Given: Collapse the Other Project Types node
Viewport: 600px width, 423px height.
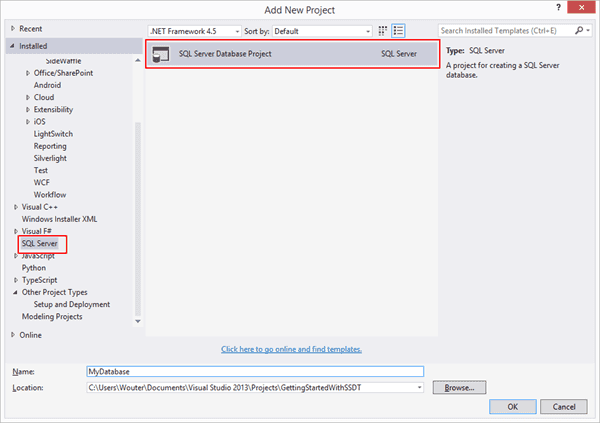Looking at the screenshot, I should (15, 292).
